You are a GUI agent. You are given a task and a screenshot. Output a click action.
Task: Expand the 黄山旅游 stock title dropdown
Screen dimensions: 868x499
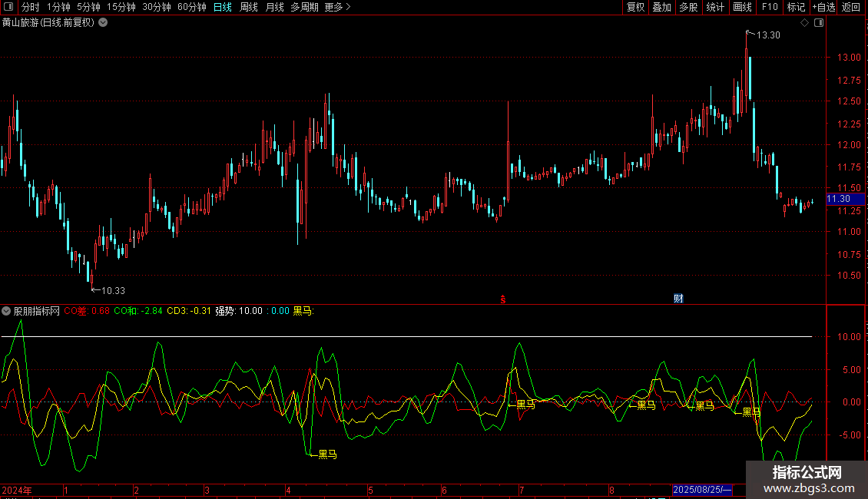(x=104, y=23)
